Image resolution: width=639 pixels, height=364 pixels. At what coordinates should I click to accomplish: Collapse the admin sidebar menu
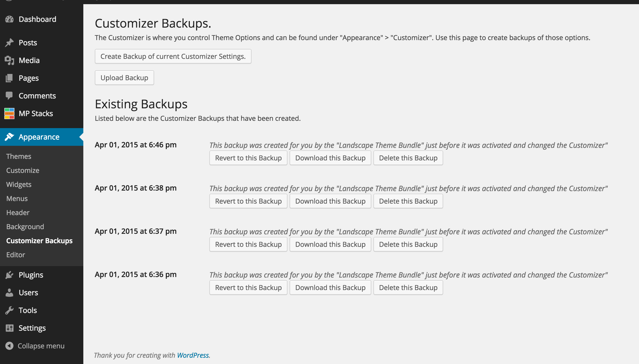tap(35, 346)
